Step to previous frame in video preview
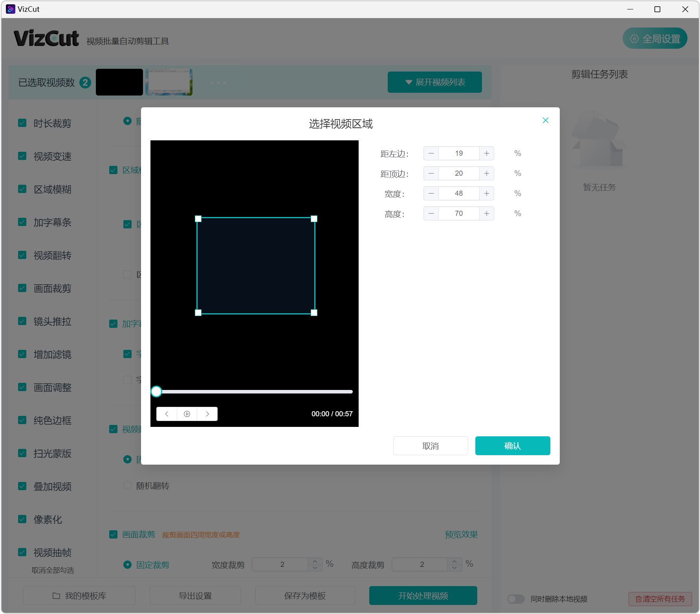The image size is (700, 614). click(x=167, y=414)
